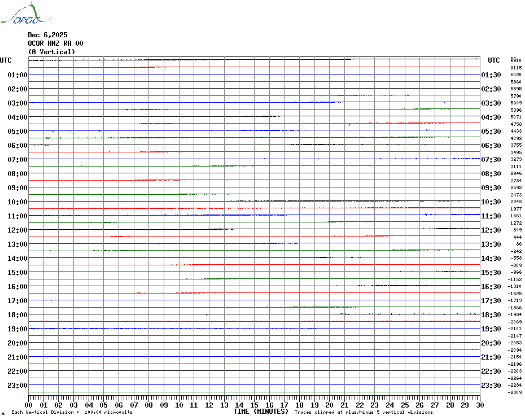Click the offset value '2248'
525x420 pixels.
tap(516, 202)
